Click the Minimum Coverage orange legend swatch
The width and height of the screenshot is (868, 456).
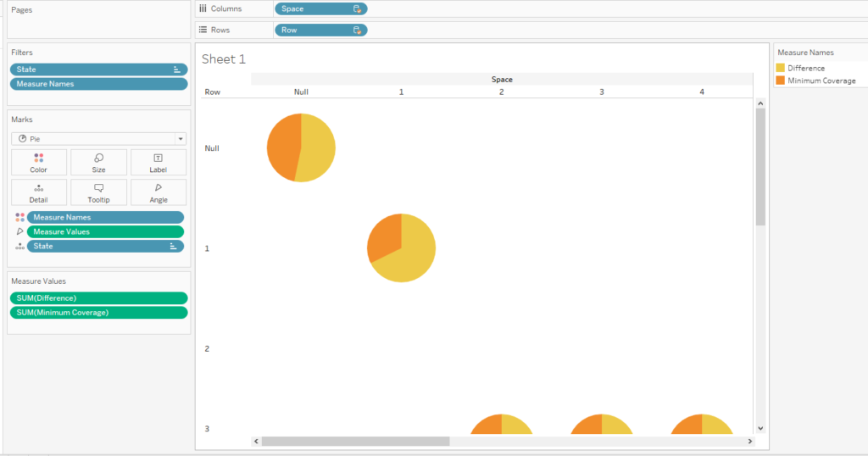coord(781,81)
